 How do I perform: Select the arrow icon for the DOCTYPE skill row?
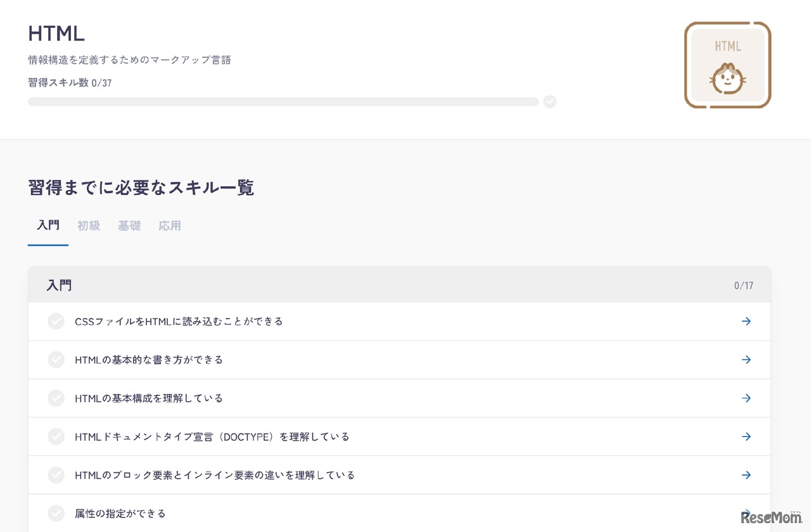746,436
